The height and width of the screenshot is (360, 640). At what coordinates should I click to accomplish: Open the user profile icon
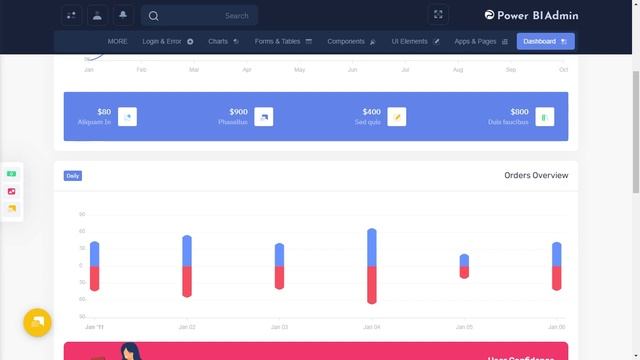pos(97,16)
